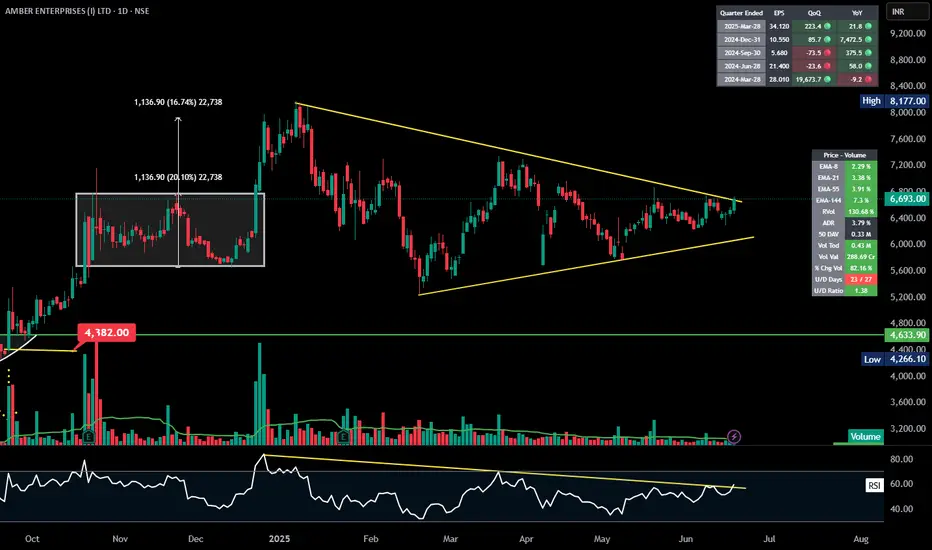Click the High 8,177.00 price label
932x550 pixels.
(894, 101)
